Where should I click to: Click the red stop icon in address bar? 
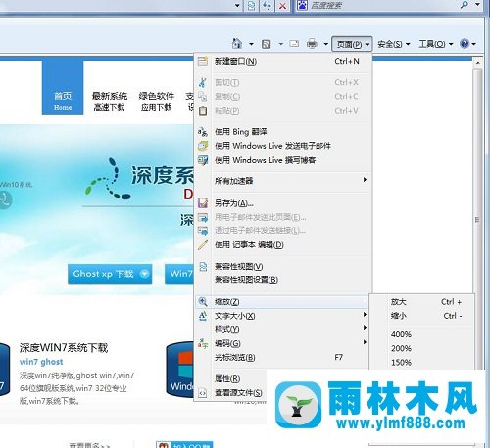[x=282, y=6]
